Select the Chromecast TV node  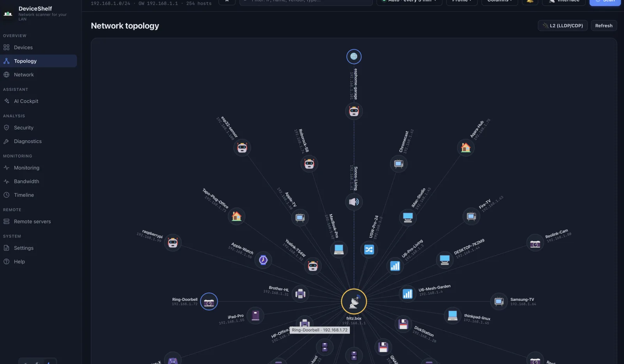(x=399, y=164)
